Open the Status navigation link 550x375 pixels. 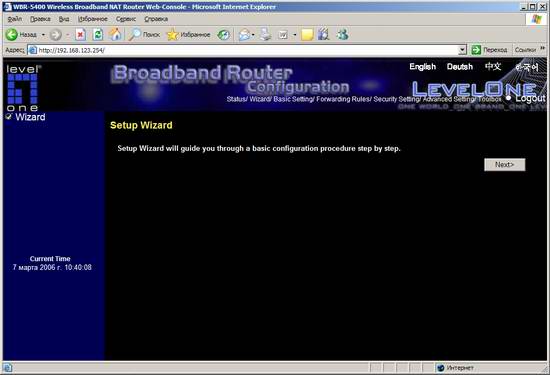click(x=236, y=99)
